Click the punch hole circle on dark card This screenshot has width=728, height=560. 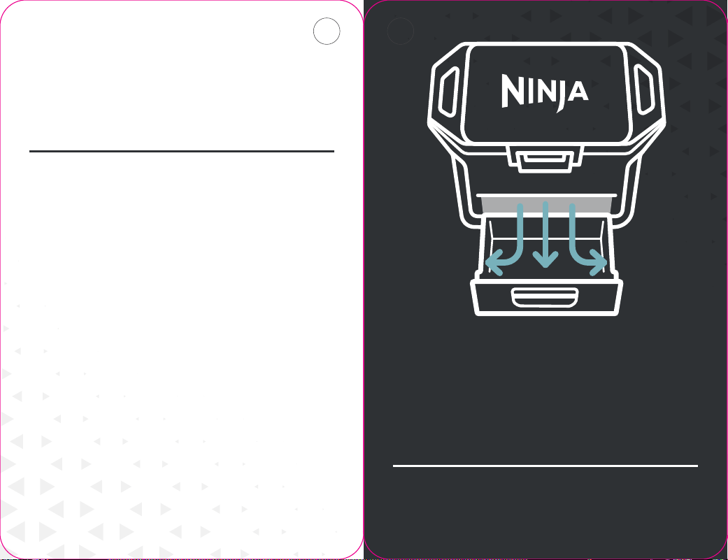pos(400,31)
